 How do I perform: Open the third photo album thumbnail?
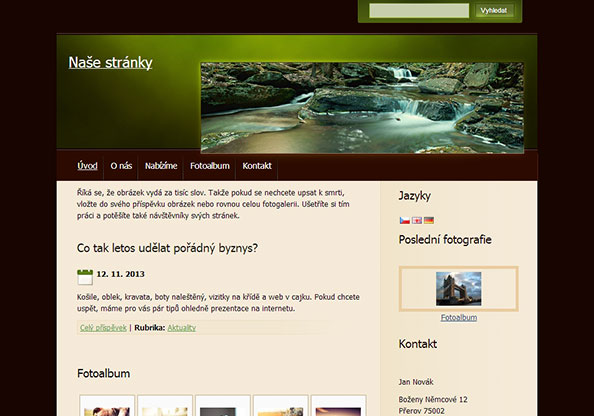[x=223, y=405]
